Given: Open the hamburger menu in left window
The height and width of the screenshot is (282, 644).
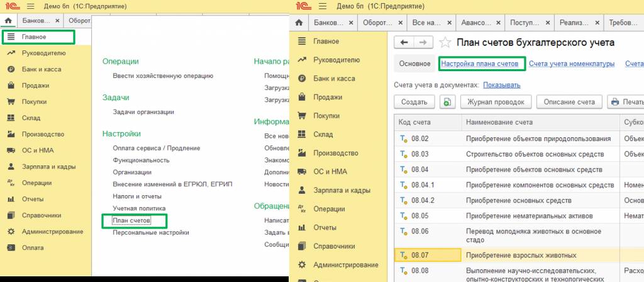Looking at the screenshot, I should click(x=30, y=6).
